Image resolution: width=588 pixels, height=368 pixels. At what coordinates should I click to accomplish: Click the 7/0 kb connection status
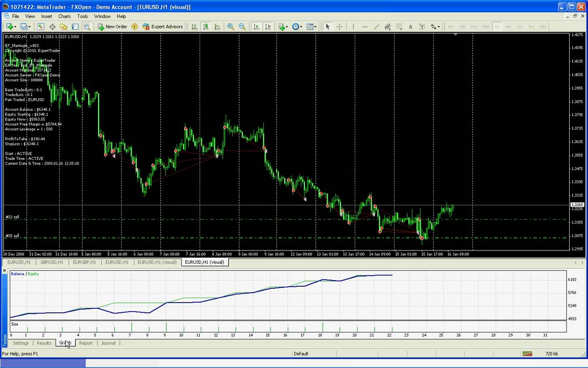coord(552,354)
